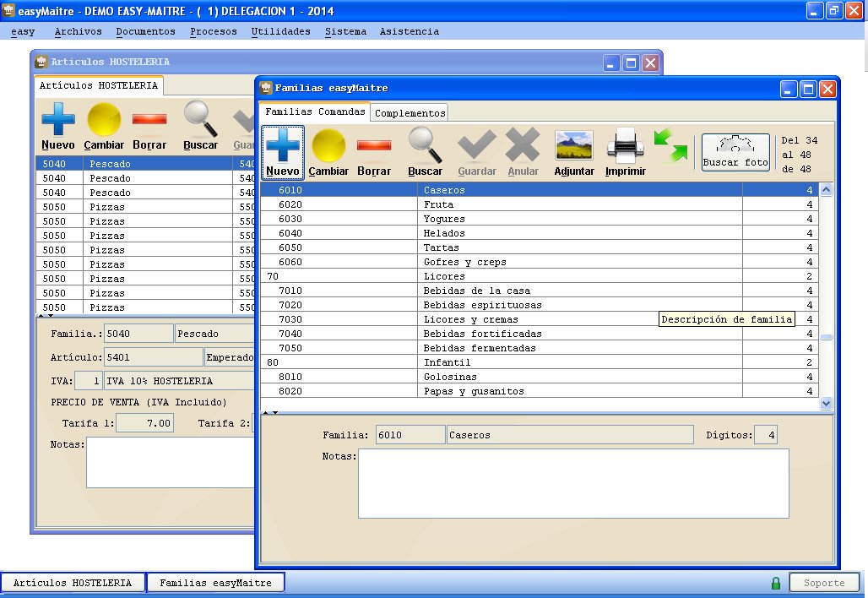The width and height of the screenshot is (868, 598).
Task: Select the Familias Comandas tab
Action: tap(315, 111)
